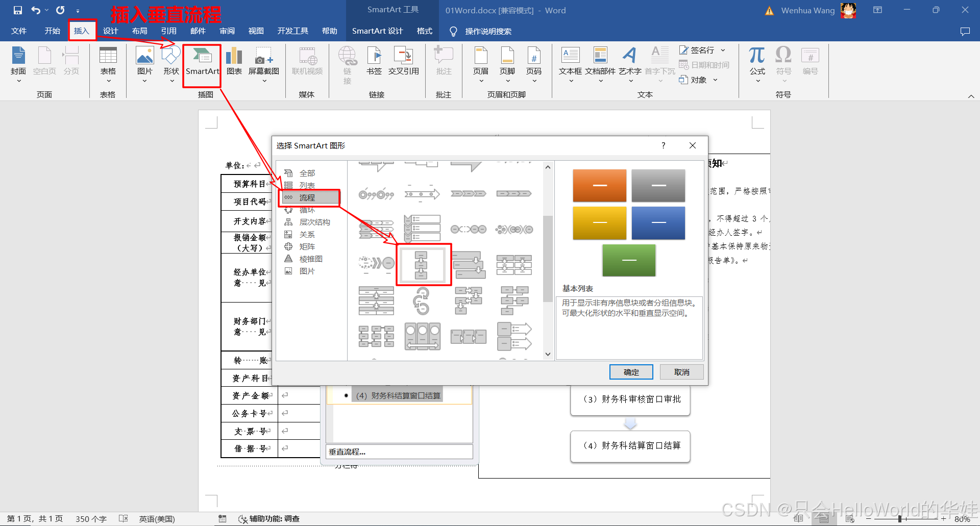Open the 页脚 footer button
Screen dimensions: 980x526
507,65
